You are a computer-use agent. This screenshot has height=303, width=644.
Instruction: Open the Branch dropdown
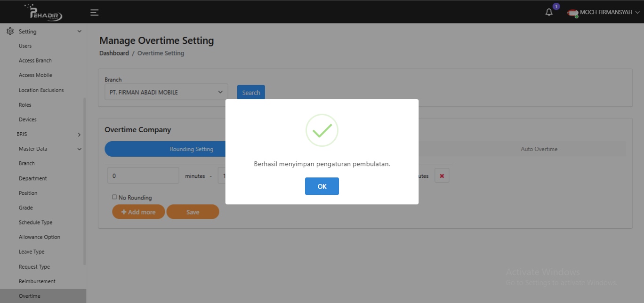(x=166, y=92)
